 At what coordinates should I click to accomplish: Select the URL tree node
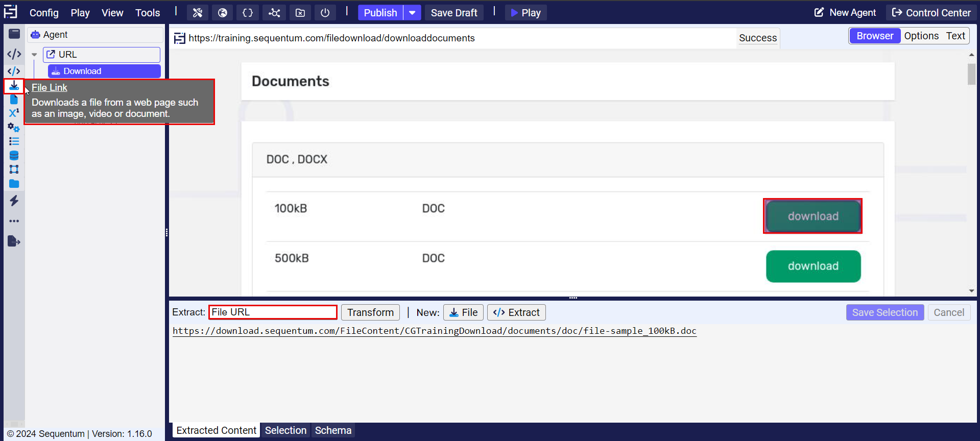[x=102, y=55]
